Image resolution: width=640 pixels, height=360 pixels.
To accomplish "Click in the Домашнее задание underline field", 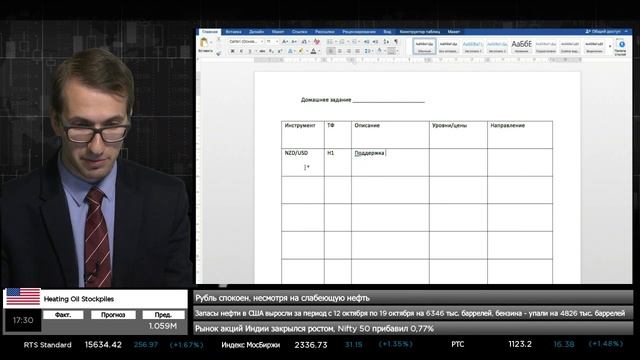I will click(x=388, y=100).
